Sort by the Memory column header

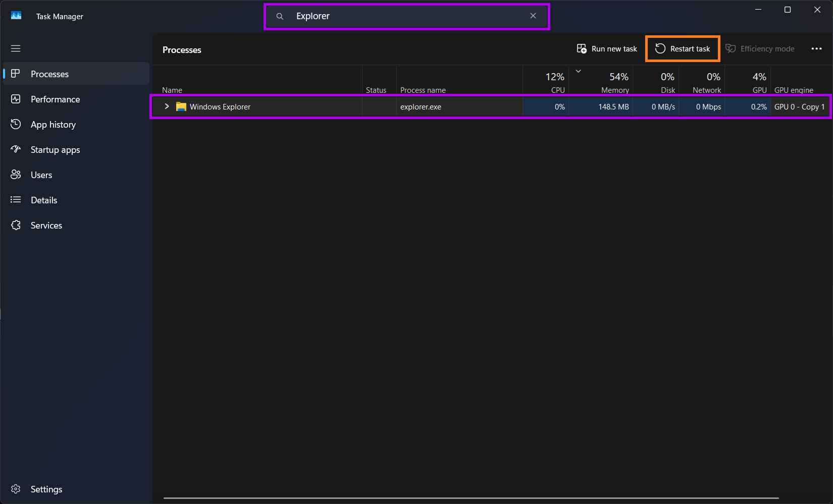click(x=601, y=81)
